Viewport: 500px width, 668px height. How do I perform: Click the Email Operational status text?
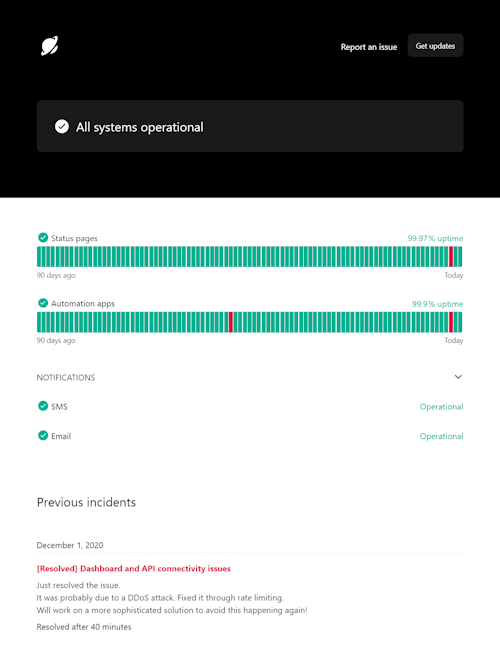point(441,436)
